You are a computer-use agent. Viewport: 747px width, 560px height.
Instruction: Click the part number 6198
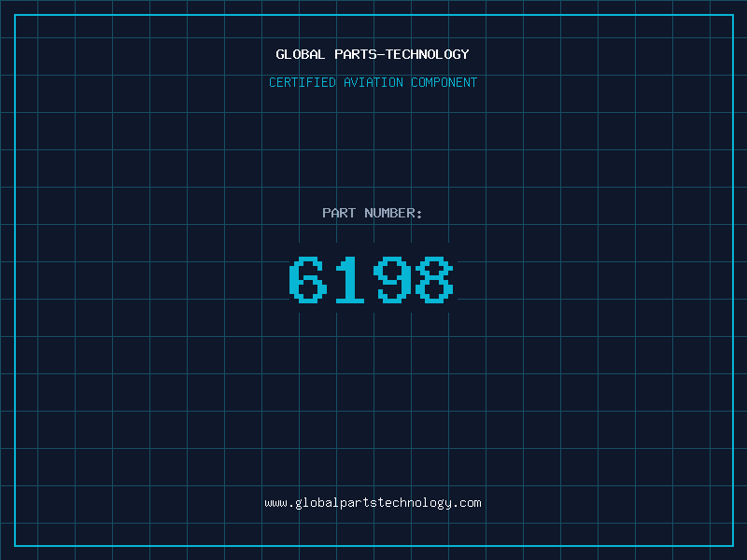[372, 279]
